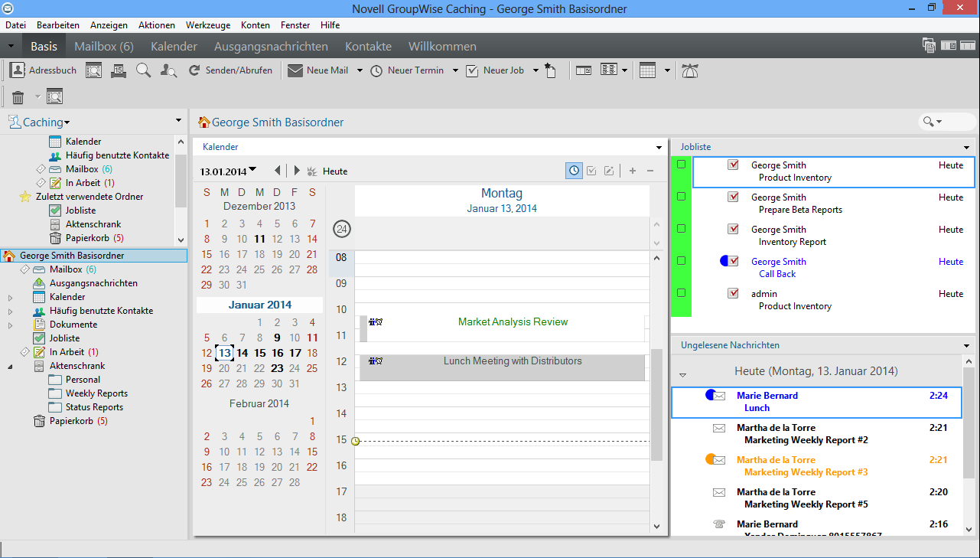
Task: Open the Ungelesene Nachrichten panel dropdown arrow
Action: (966, 346)
